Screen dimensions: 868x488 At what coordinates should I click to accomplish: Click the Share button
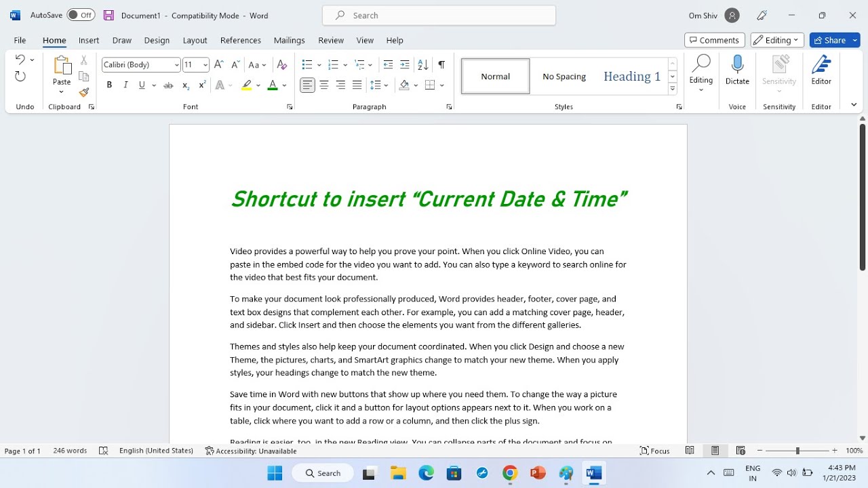pyautogui.click(x=835, y=40)
